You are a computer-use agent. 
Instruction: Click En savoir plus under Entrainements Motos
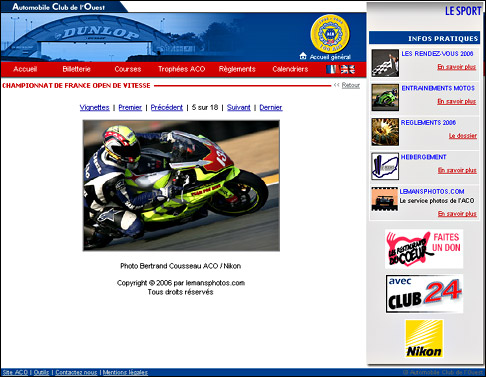[x=457, y=101]
